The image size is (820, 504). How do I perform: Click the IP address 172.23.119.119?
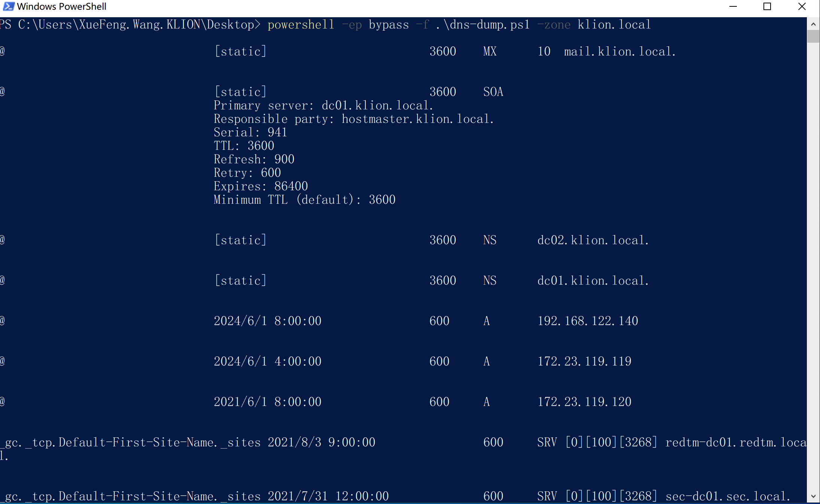584,361
